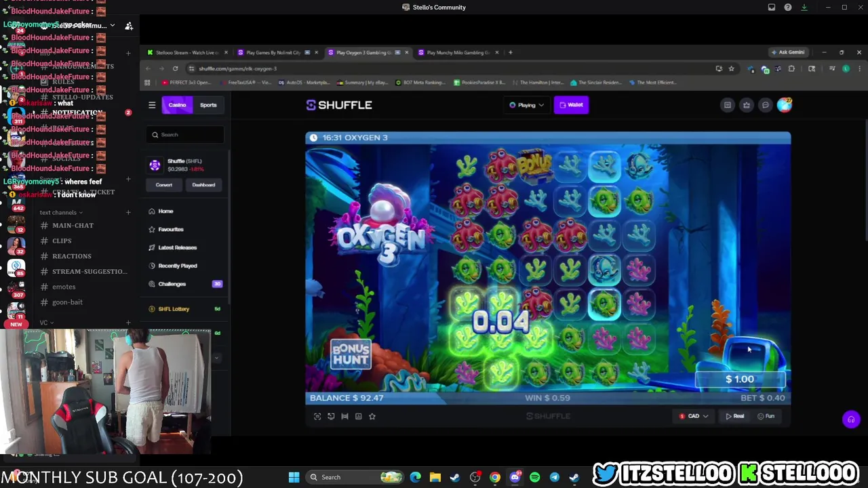Click the Dashboard button
Screen dimensions: 868x488
pos(203,184)
